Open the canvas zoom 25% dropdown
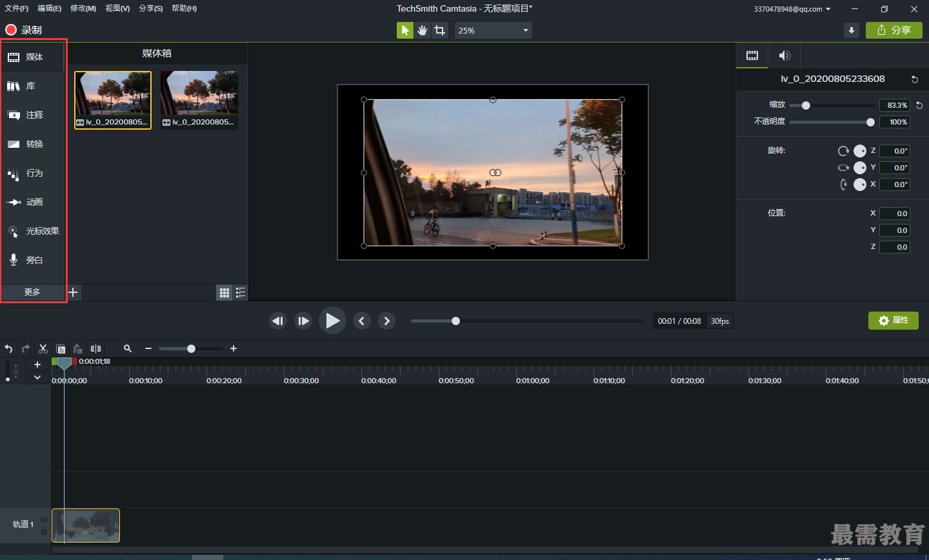This screenshot has width=929, height=560. pyautogui.click(x=494, y=30)
